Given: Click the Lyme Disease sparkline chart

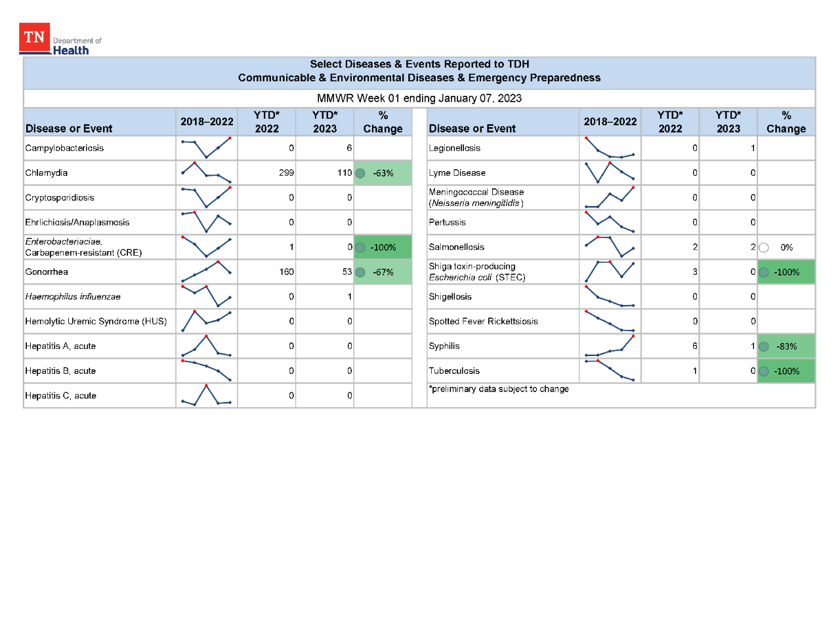Looking at the screenshot, I should (610, 172).
